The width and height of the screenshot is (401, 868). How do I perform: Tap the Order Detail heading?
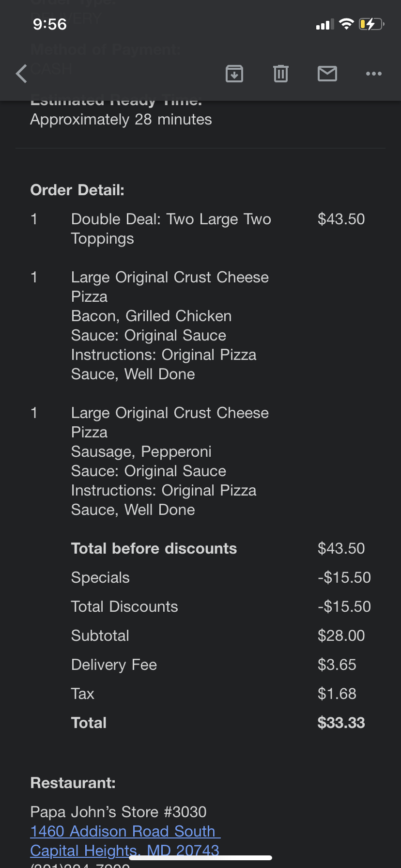(x=77, y=190)
